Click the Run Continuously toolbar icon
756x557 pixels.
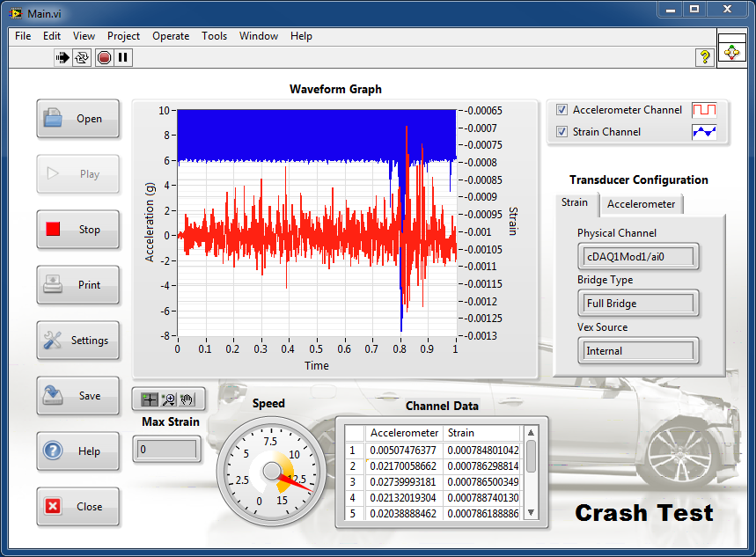point(83,58)
